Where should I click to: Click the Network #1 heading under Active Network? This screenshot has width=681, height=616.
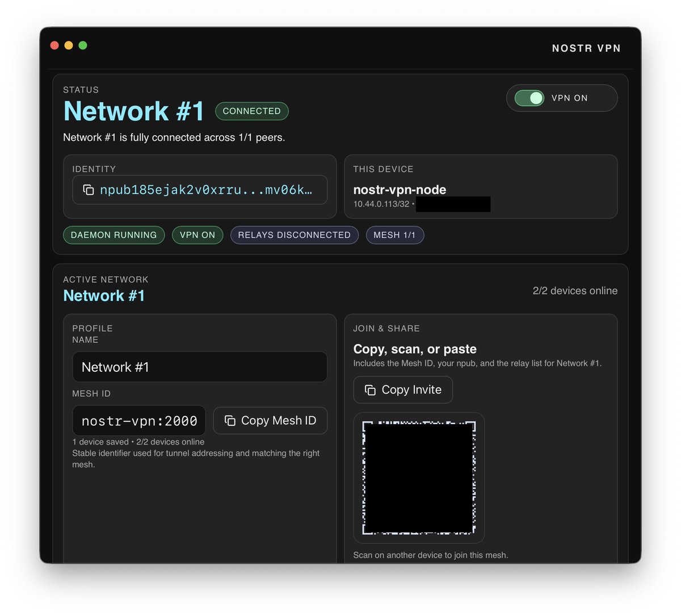click(104, 296)
